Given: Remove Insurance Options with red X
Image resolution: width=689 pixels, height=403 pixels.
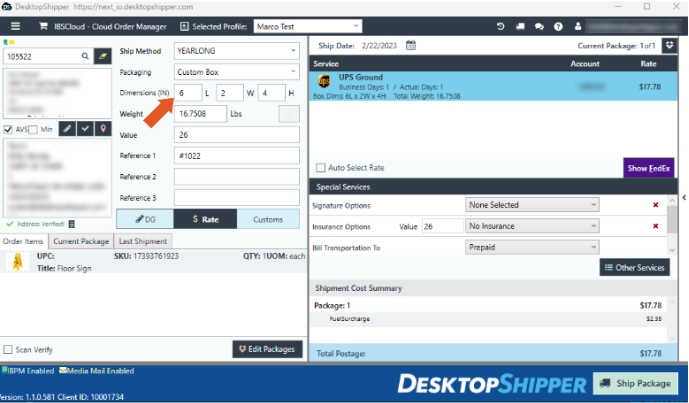Looking at the screenshot, I should pos(656,226).
